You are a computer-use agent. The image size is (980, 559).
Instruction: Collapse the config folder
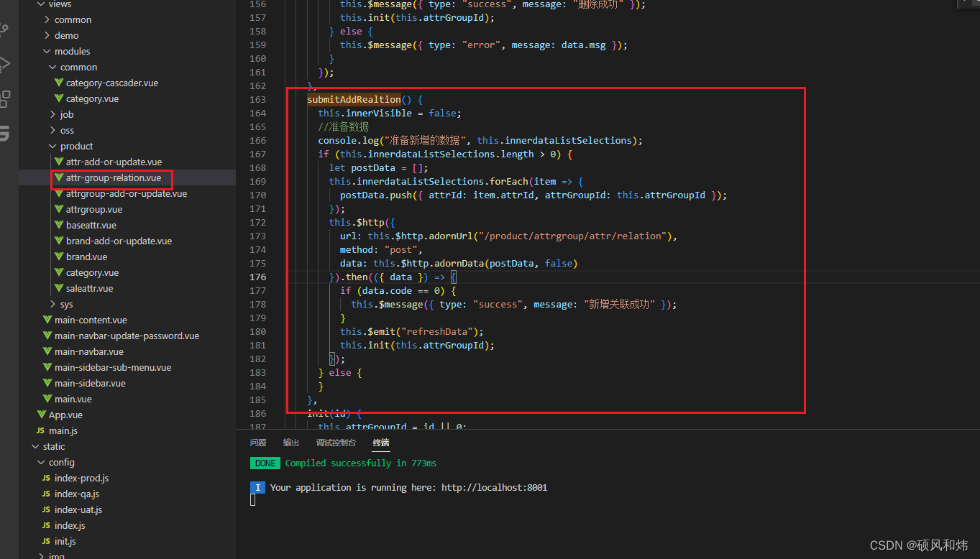(x=41, y=463)
